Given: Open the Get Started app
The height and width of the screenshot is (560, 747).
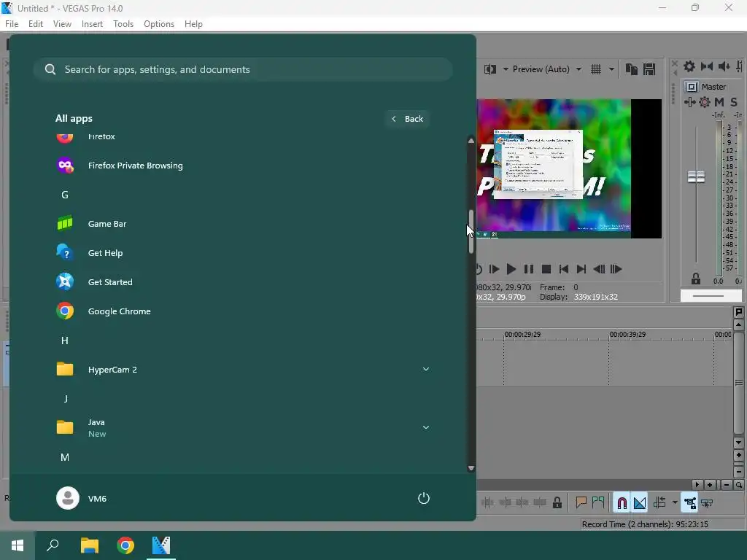Looking at the screenshot, I should (243, 282).
